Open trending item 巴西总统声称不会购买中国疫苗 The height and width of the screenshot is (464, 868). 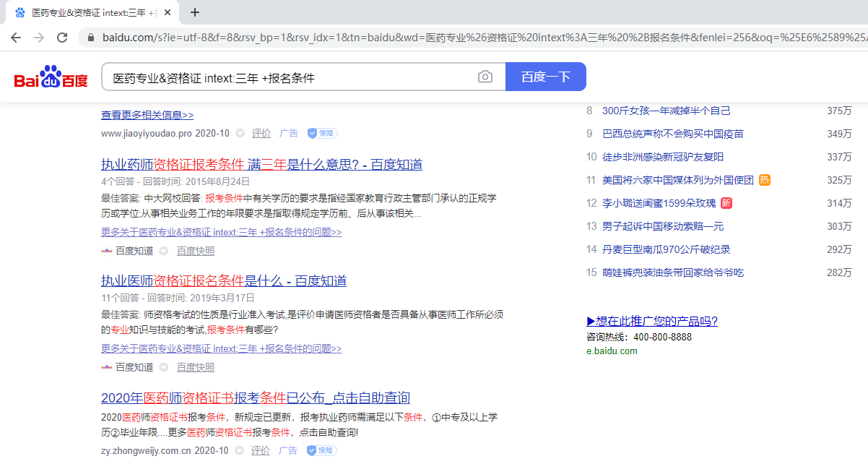pyautogui.click(x=673, y=134)
